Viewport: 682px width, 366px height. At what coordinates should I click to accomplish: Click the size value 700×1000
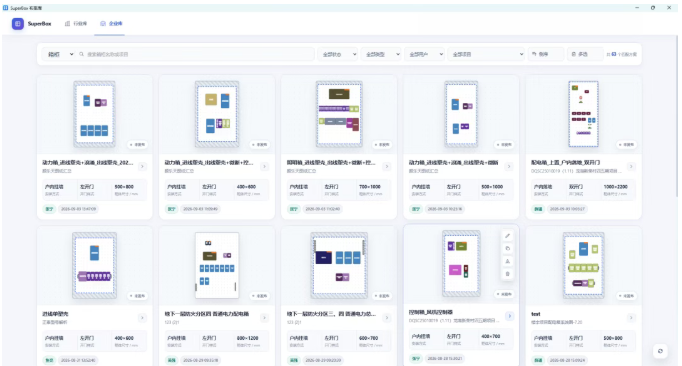point(370,187)
